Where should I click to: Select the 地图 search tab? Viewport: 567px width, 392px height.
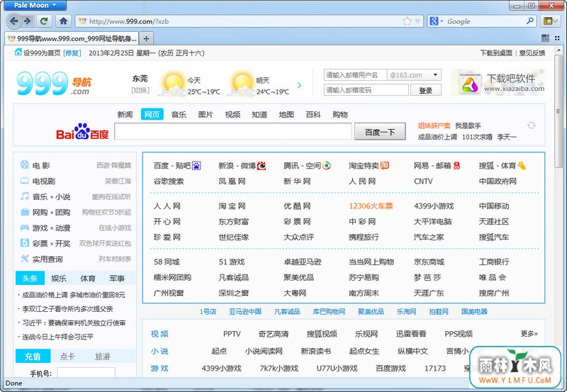click(x=286, y=115)
